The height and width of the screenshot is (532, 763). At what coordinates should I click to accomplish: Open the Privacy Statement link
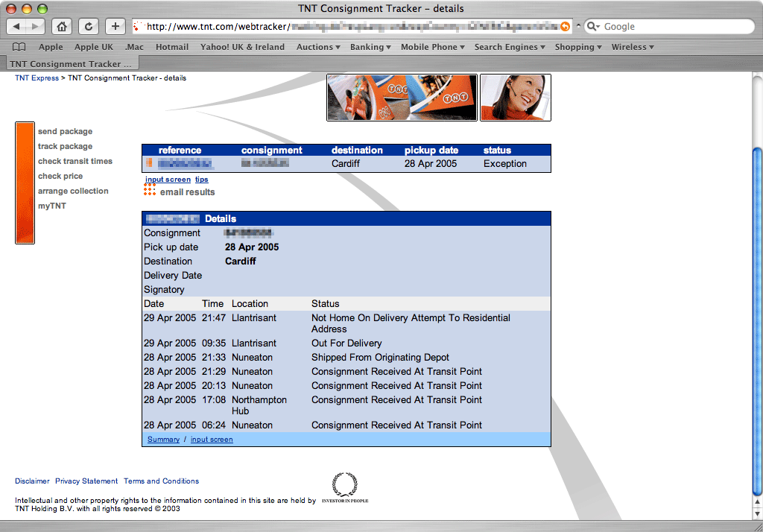(86, 481)
